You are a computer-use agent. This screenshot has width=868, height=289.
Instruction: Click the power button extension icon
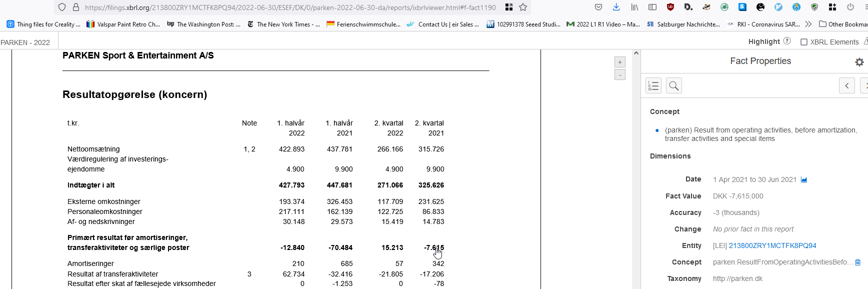tap(850, 7)
